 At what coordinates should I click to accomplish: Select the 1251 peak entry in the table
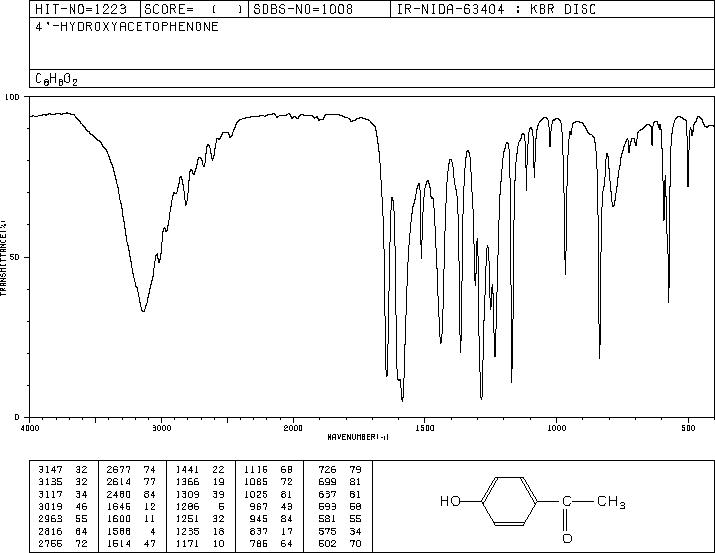(200, 519)
